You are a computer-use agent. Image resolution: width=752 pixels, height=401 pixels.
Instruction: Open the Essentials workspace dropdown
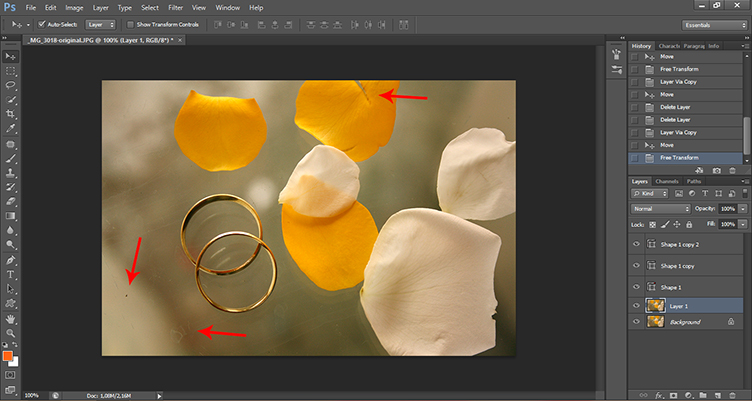(x=712, y=23)
